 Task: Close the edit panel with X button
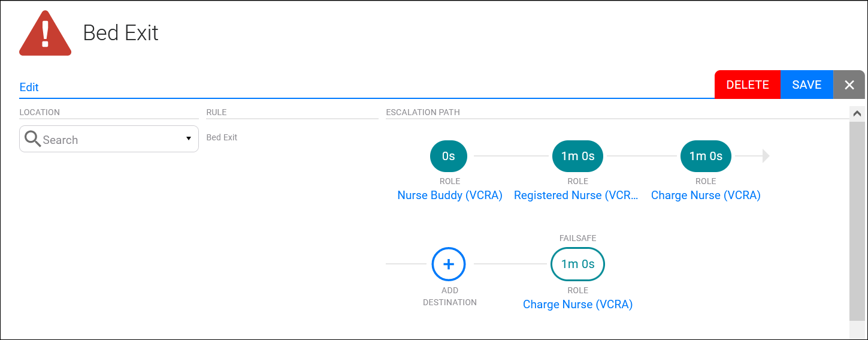pyautogui.click(x=849, y=85)
